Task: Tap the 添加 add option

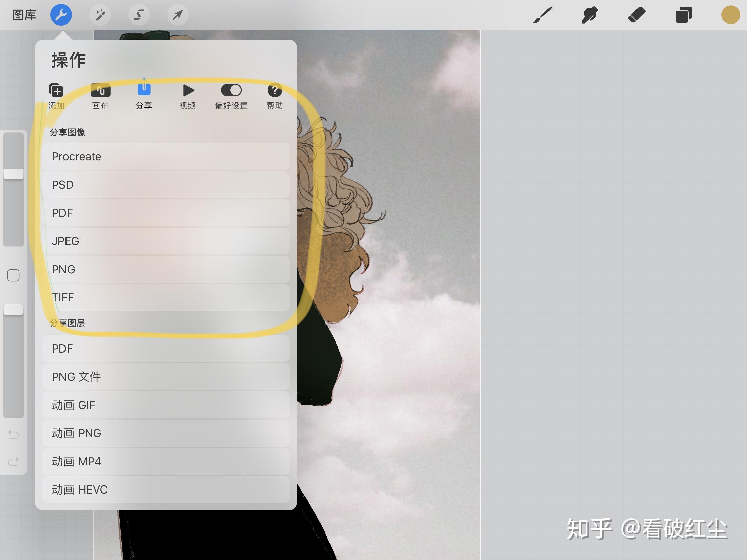Action: pyautogui.click(x=56, y=96)
